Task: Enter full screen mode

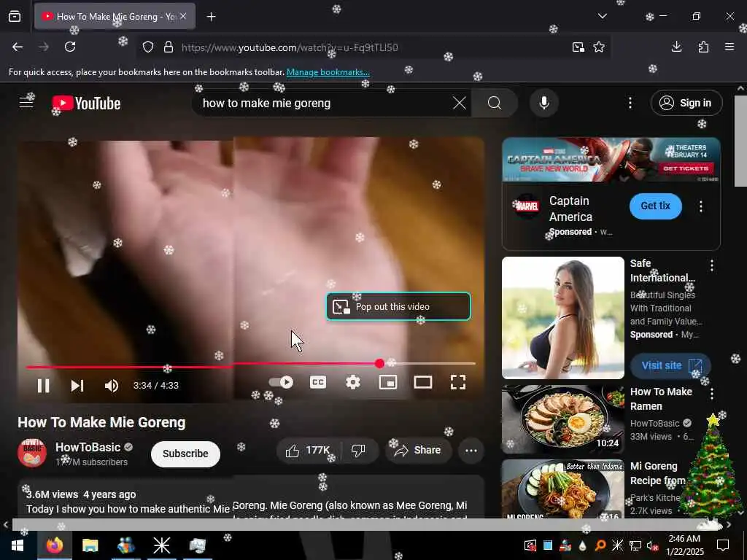Action: (458, 382)
